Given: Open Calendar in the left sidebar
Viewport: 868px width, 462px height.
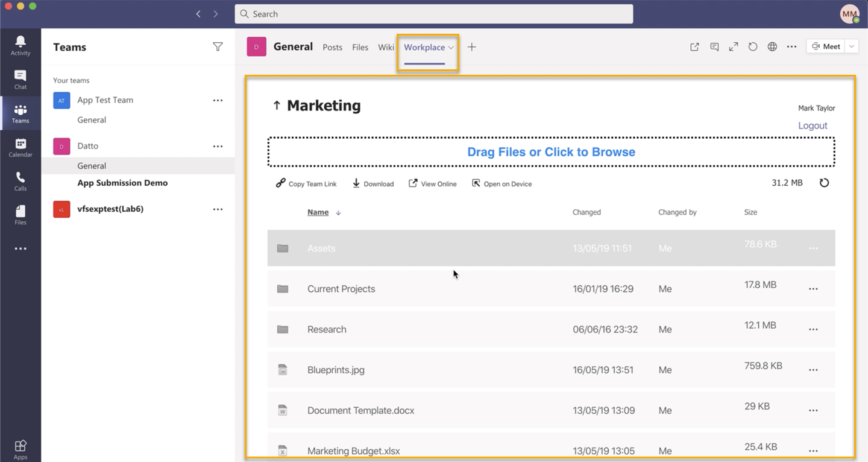Looking at the screenshot, I should tap(20, 147).
